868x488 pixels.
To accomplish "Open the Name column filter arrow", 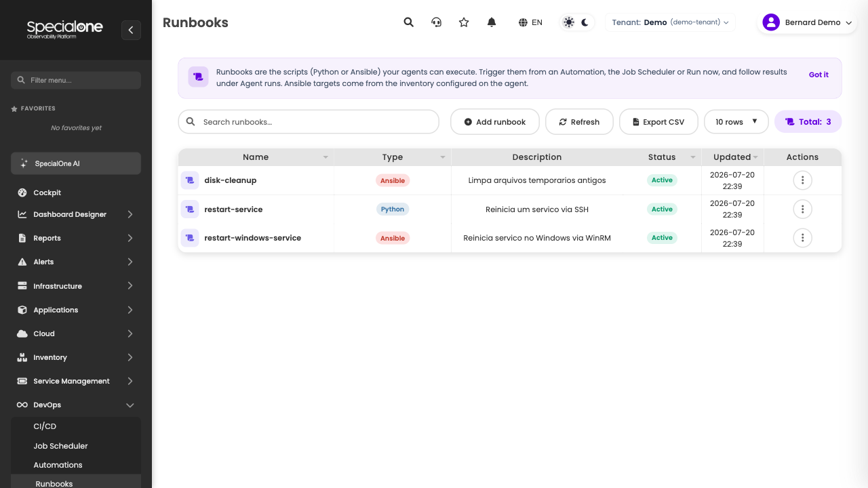I will [x=325, y=157].
